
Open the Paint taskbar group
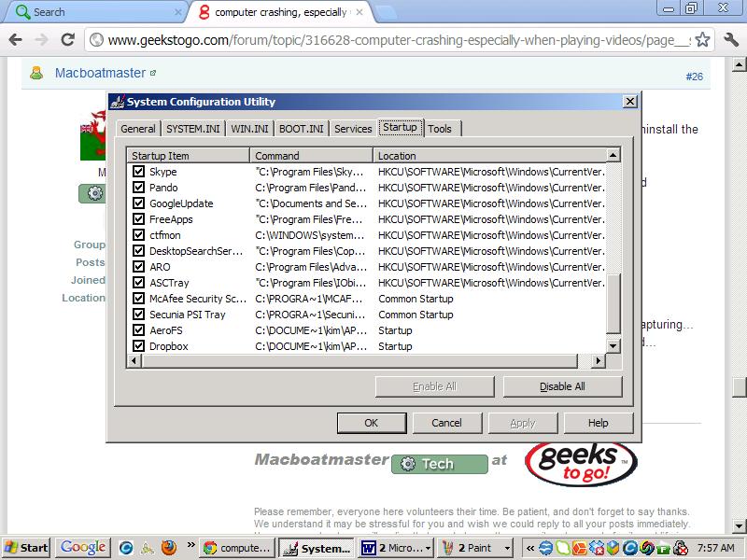(x=475, y=548)
